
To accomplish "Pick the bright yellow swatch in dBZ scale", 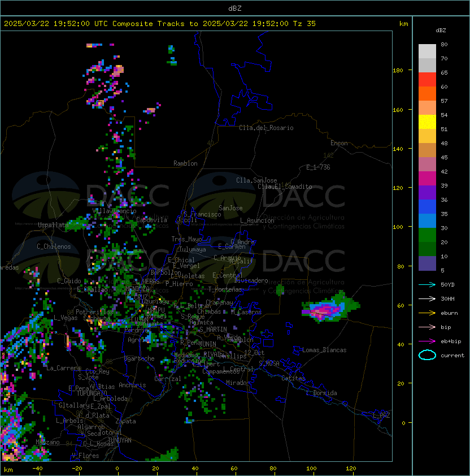I will (x=427, y=122).
